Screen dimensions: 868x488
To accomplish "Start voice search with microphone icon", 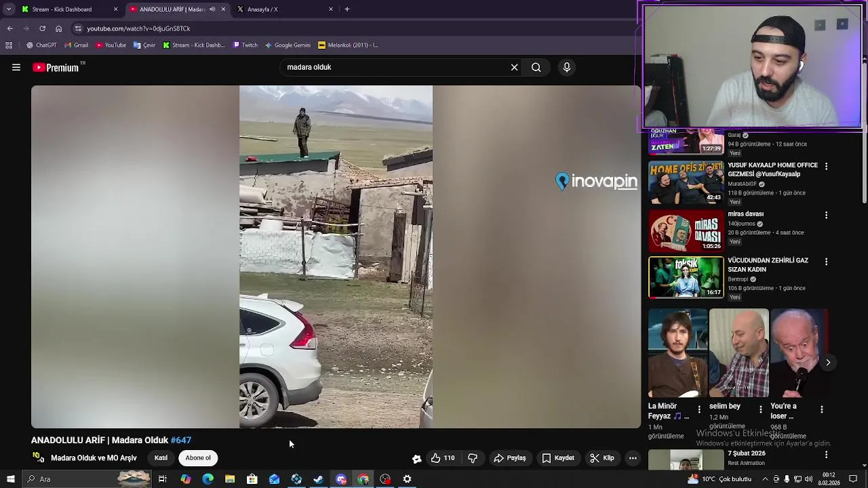I will [x=567, y=67].
